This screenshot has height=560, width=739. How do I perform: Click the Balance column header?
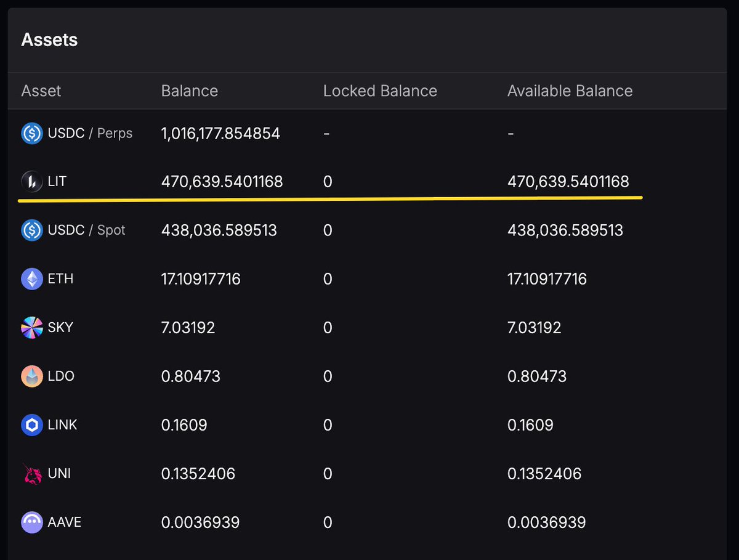[190, 91]
